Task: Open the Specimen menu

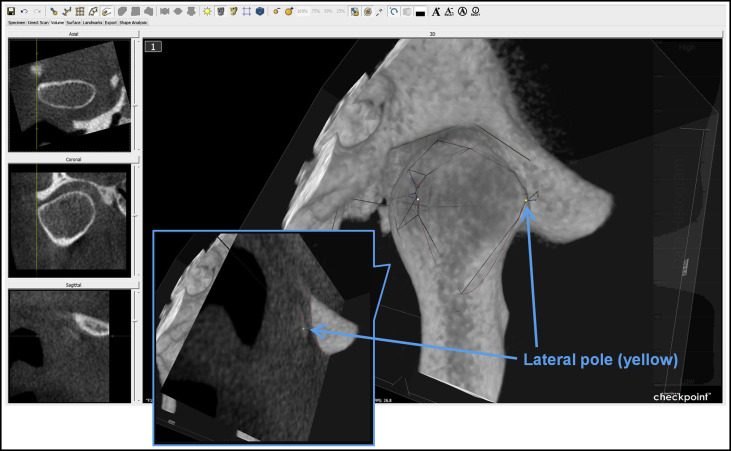Action: click(x=17, y=23)
